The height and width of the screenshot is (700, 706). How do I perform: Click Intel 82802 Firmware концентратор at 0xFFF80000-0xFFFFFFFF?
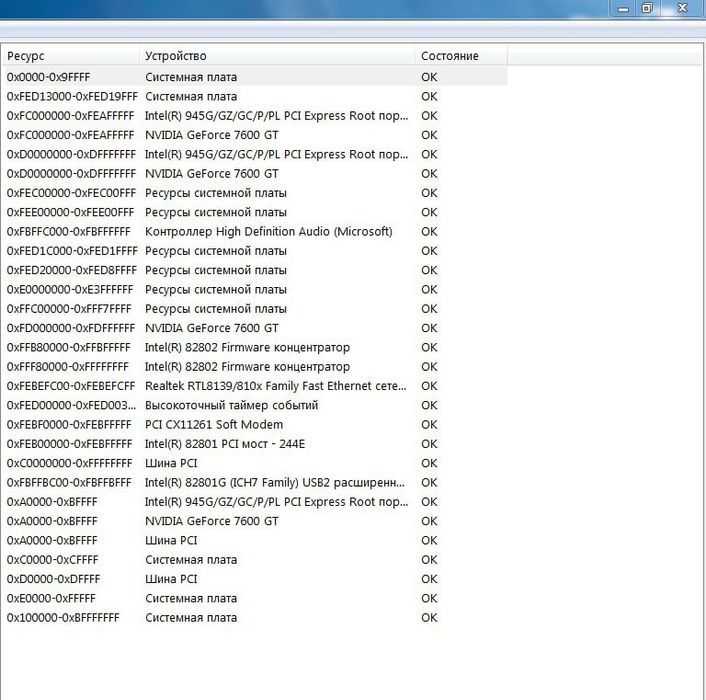point(247,367)
